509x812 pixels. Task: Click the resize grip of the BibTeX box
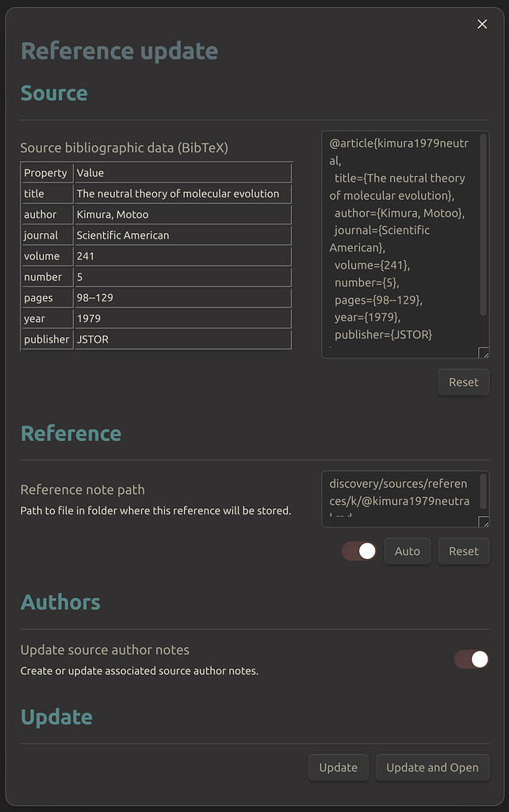(484, 353)
